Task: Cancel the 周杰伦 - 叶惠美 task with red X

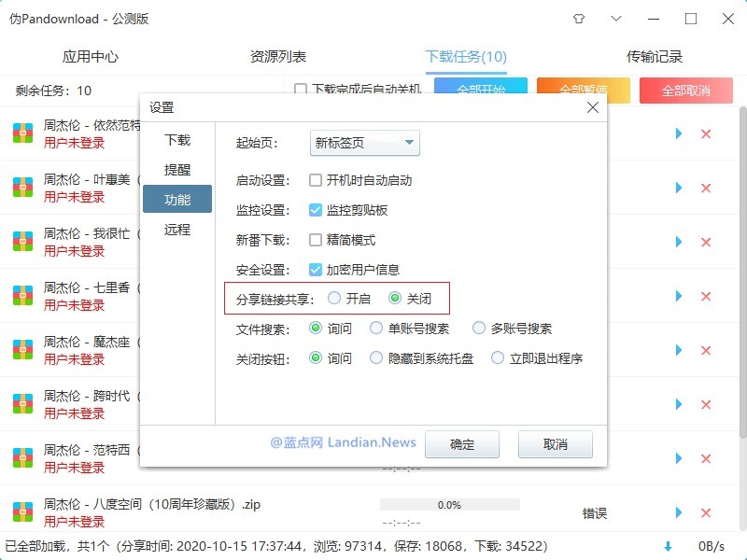Action: pyautogui.click(x=706, y=188)
